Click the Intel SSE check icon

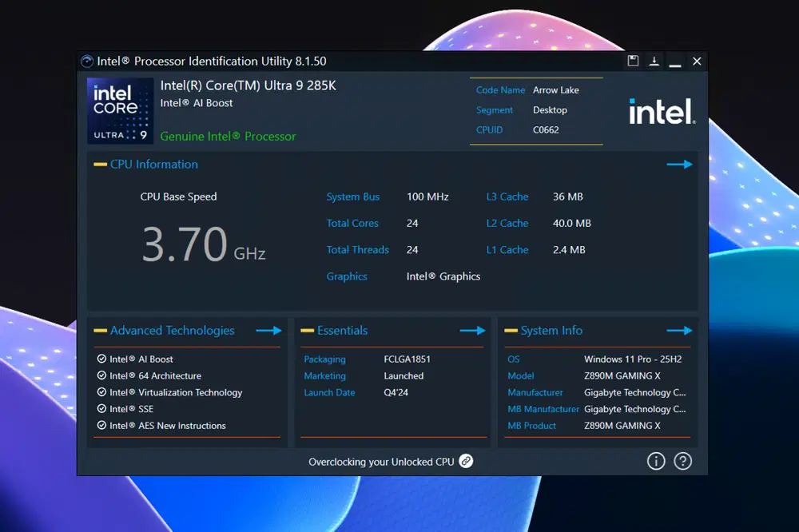point(101,409)
